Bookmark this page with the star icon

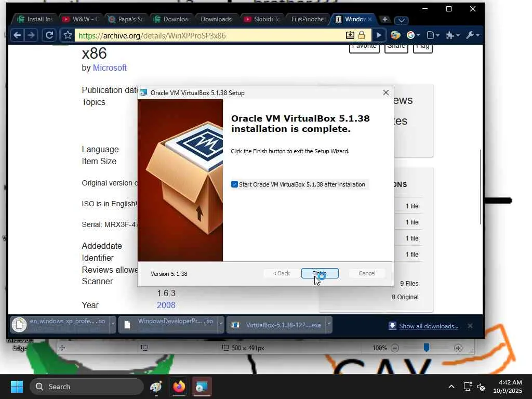(x=68, y=35)
